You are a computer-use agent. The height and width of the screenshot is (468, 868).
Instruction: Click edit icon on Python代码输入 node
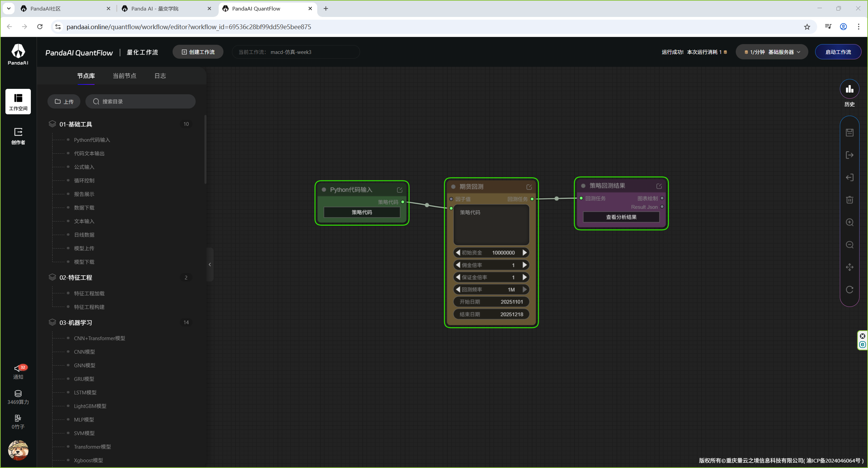coord(399,190)
